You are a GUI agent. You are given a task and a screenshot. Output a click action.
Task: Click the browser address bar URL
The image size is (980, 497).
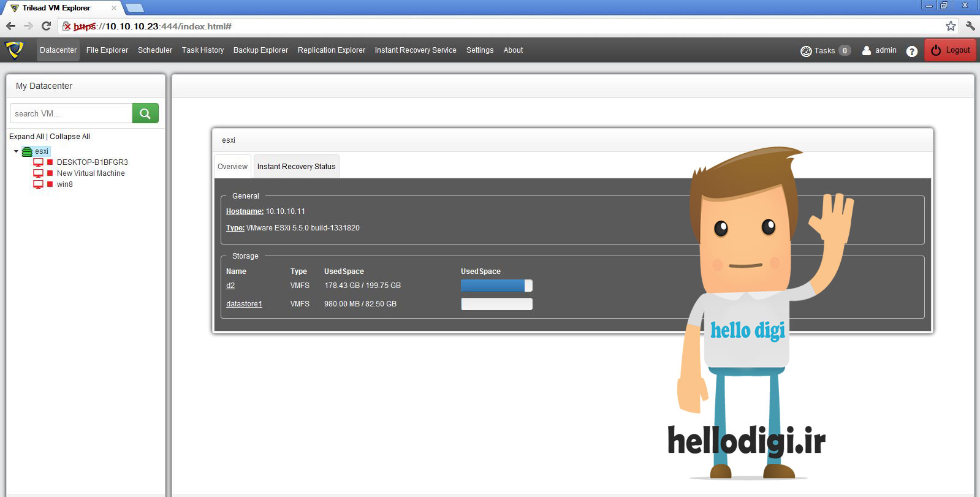click(x=153, y=26)
